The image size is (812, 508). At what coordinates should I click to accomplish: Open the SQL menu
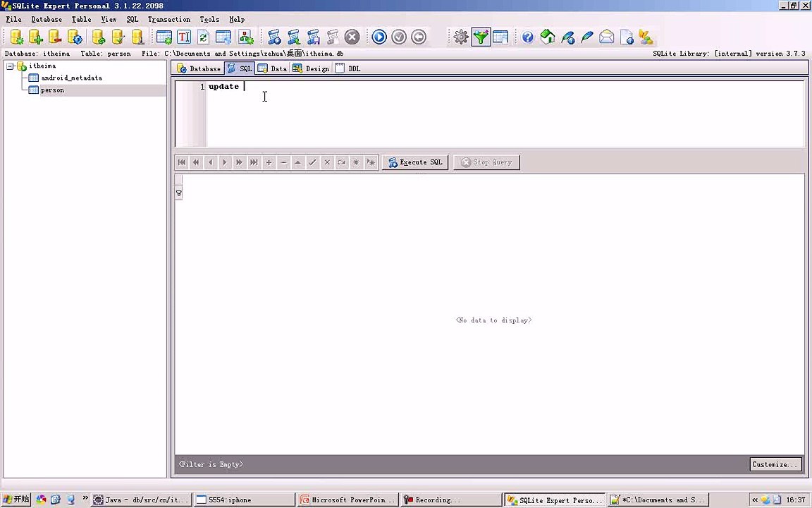click(x=133, y=19)
